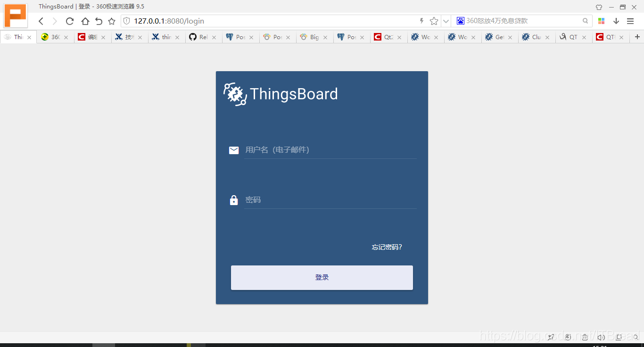The height and width of the screenshot is (347, 644).
Task: Click the lock icon beside password field
Action: (234, 200)
